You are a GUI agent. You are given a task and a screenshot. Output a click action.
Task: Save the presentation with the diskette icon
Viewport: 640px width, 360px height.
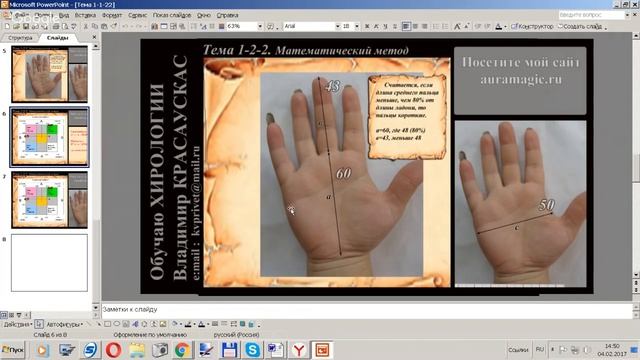point(26,26)
